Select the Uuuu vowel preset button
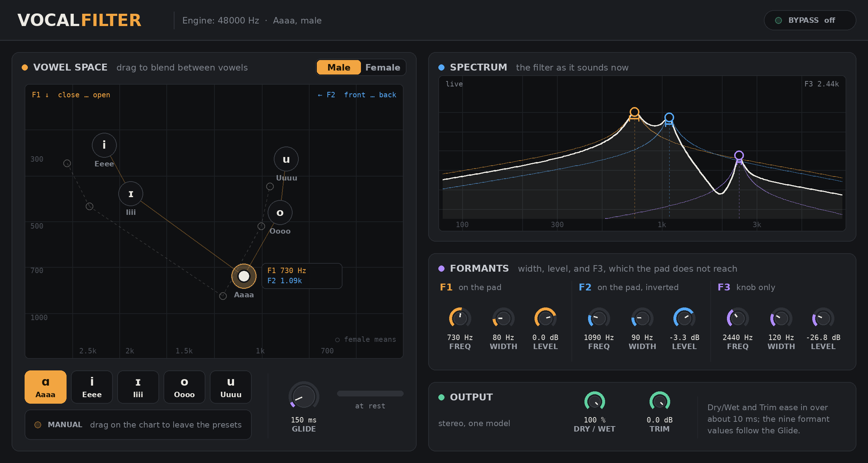Image resolution: width=868 pixels, height=463 pixels. click(x=231, y=387)
